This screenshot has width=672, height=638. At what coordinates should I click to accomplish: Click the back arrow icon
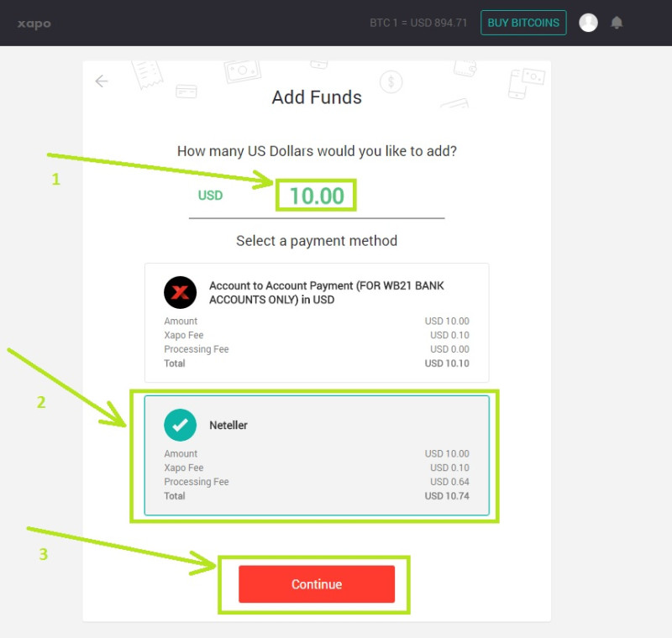tap(102, 81)
